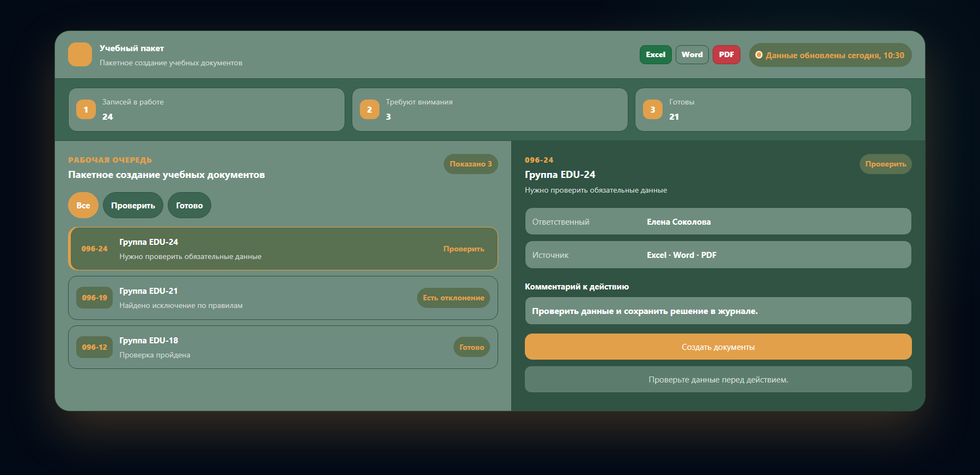
Task: Open the 'Готовы' stat card
Action: (x=773, y=109)
